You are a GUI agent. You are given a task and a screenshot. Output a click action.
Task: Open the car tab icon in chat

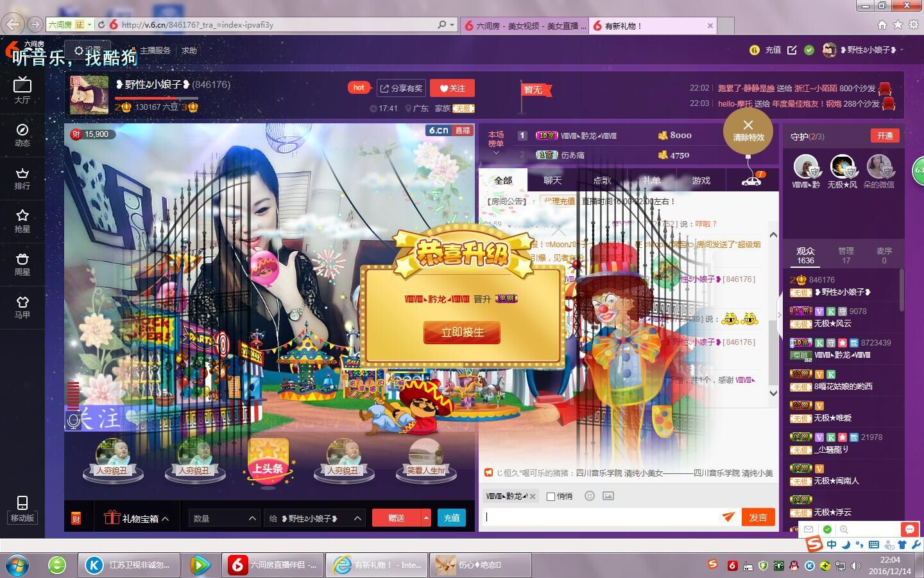751,180
